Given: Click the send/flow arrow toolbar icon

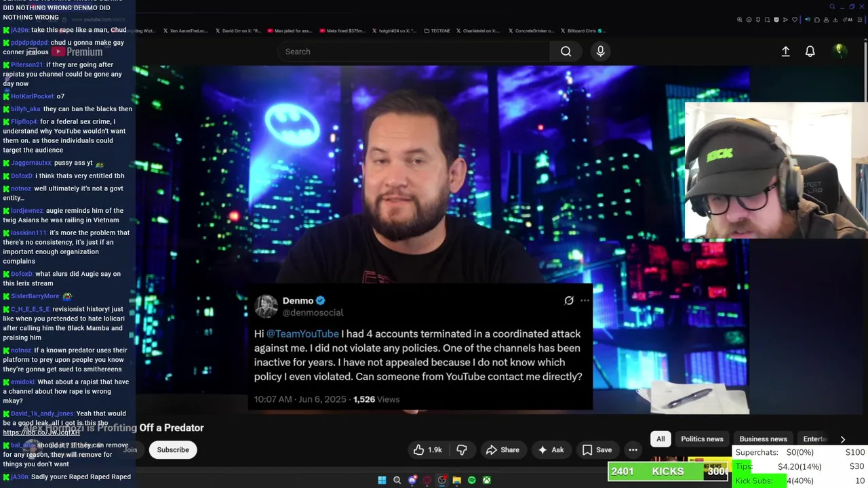Looking at the screenshot, I should click(785, 20).
